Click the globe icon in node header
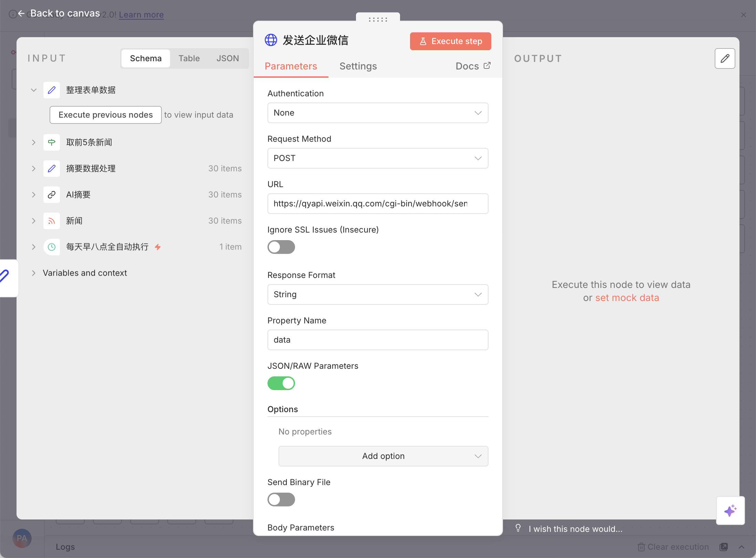Screen dimensions: 756x558 271,40
